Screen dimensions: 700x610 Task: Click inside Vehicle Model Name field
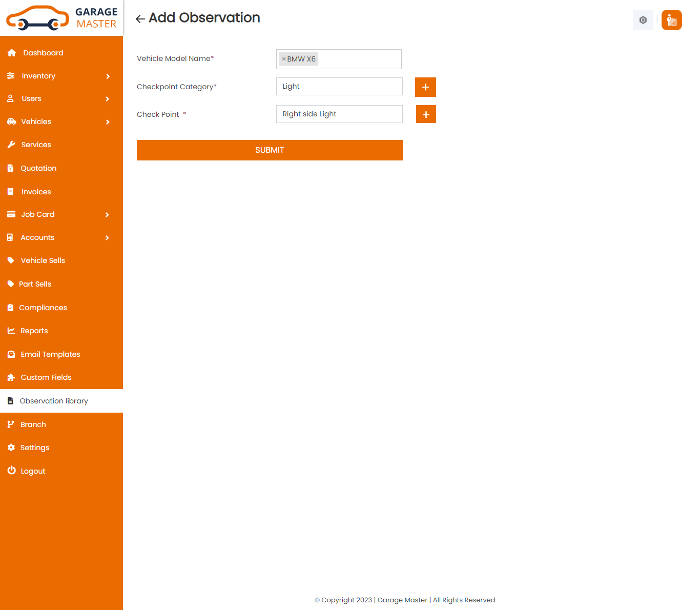point(359,59)
